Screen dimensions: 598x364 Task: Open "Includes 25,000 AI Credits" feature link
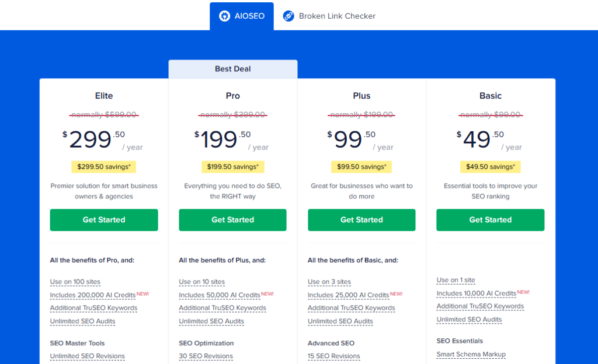tap(349, 295)
